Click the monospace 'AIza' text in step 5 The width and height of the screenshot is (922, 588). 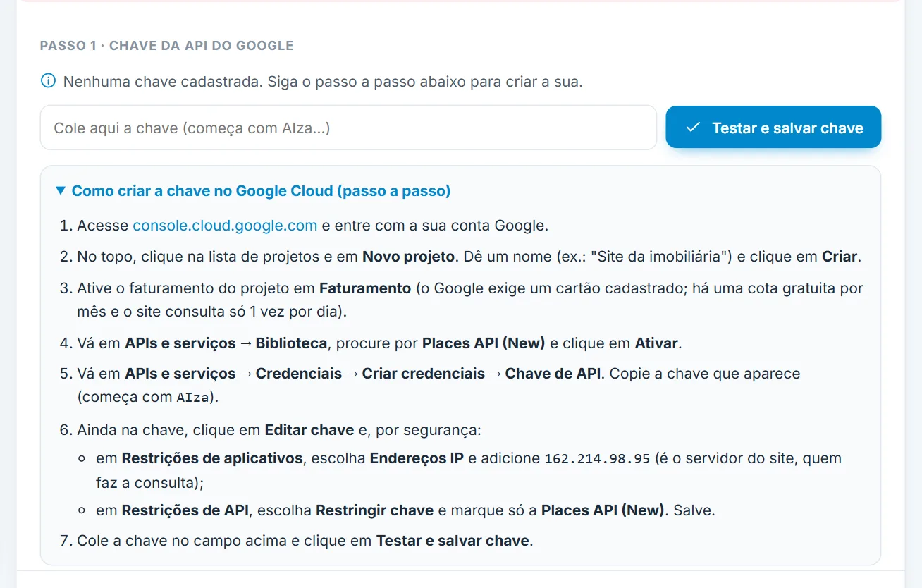(192, 398)
